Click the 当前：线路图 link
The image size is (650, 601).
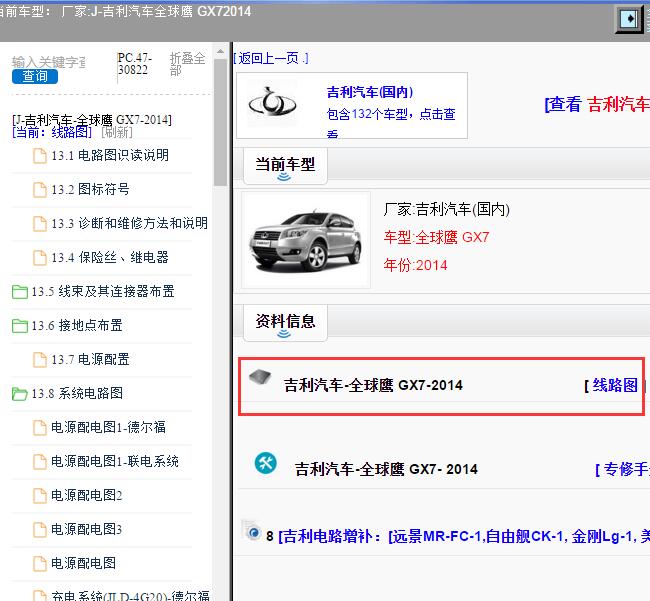point(52,132)
